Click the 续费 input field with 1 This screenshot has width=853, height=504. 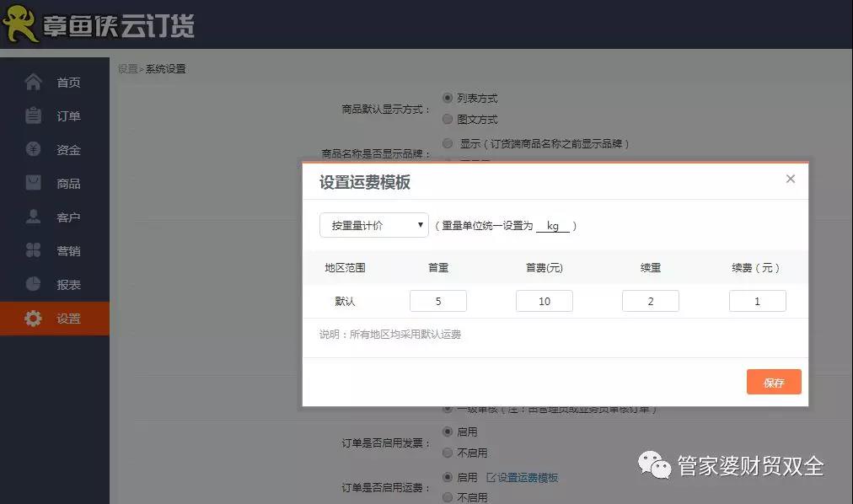pyautogui.click(x=757, y=301)
